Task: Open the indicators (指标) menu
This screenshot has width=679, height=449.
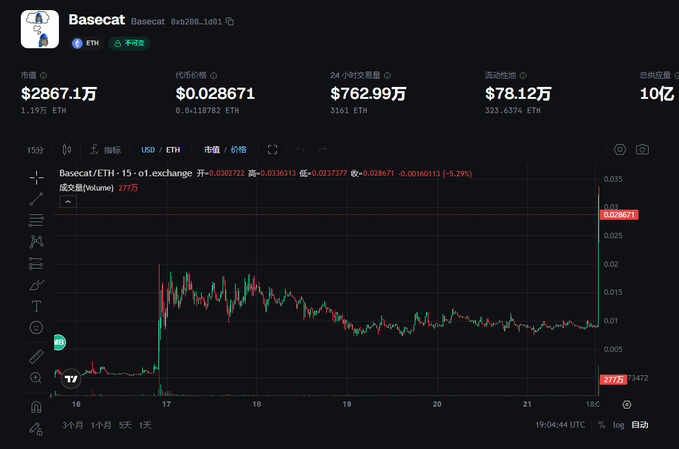Action: pyautogui.click(x=106, y=150)
